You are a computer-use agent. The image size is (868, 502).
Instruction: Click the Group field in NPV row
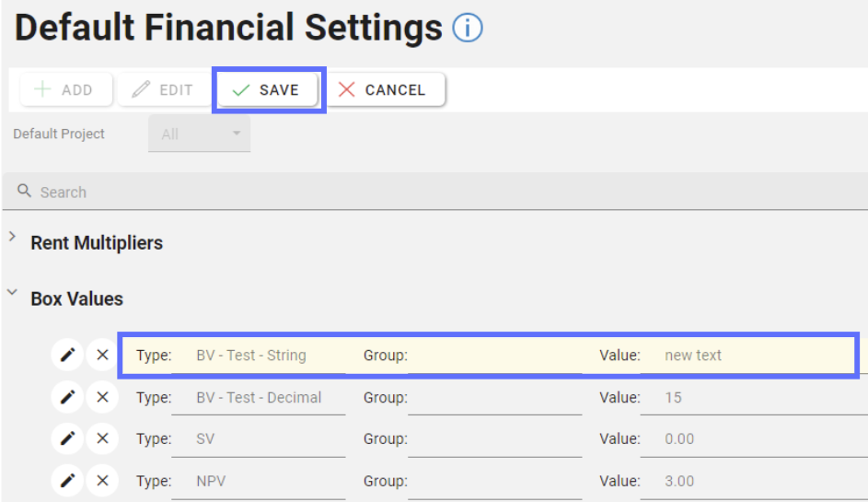click(494, 481)
